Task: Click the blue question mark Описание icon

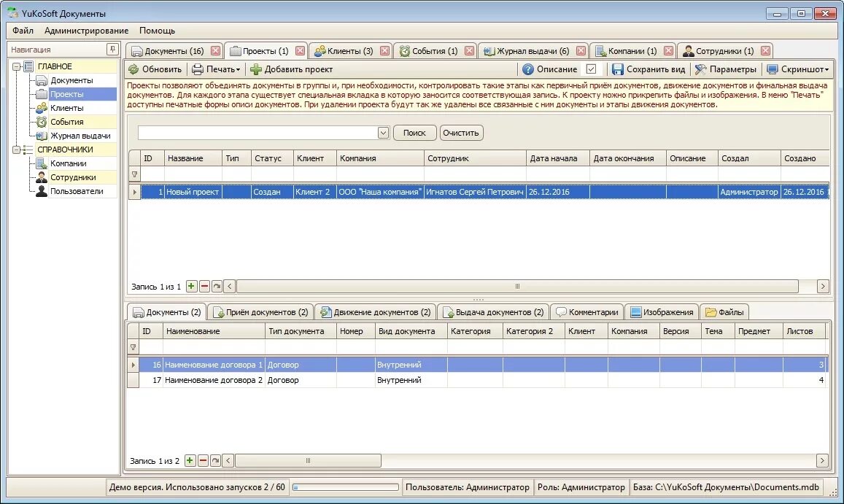Action: (x=528, y=69)
